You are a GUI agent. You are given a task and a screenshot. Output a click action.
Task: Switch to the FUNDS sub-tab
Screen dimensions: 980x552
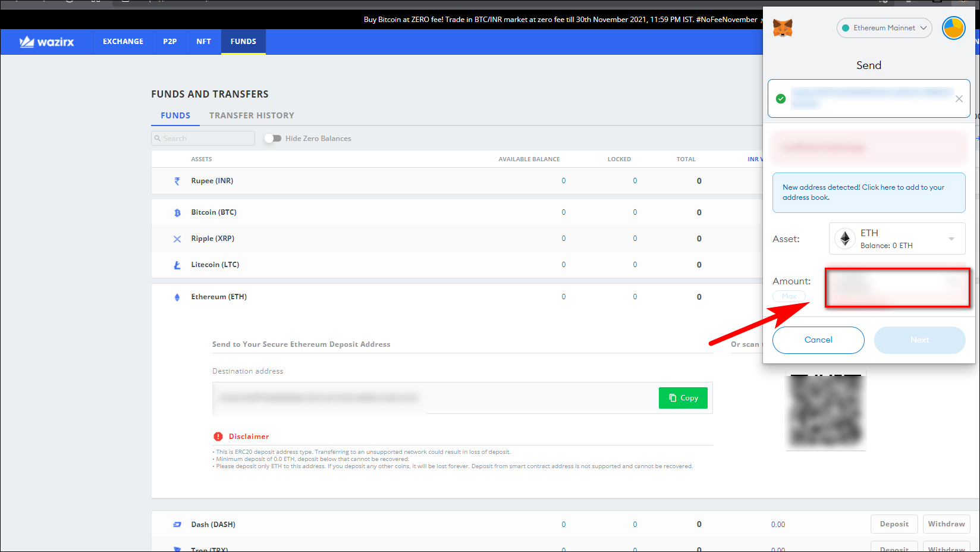[175, 115]
